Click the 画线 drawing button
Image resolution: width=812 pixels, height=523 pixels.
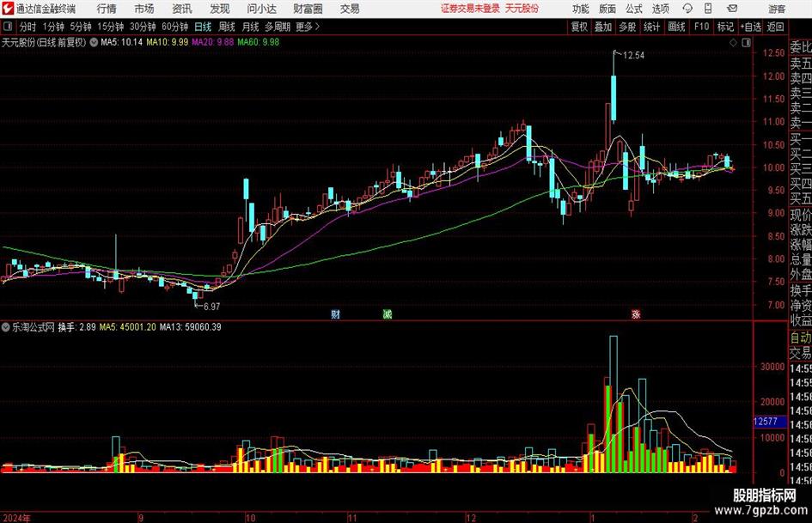tap(677, 27)
